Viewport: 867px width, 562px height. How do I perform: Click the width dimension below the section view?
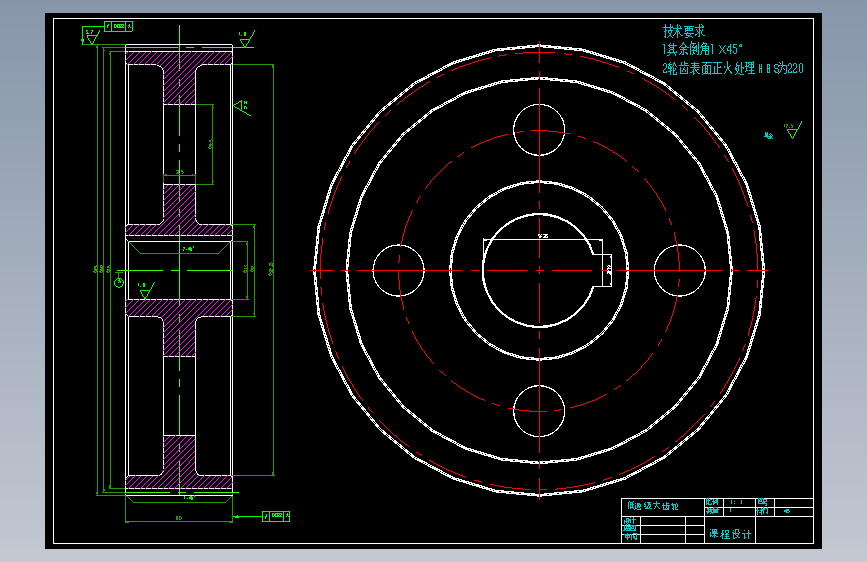tap(179, 518)
